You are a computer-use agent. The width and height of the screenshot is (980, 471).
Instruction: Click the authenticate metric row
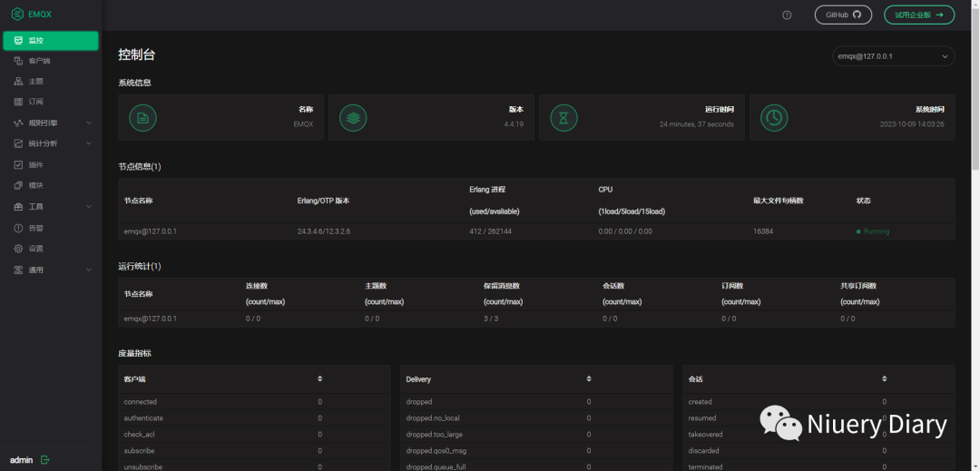pyautogui.click(x=254, y=417)
